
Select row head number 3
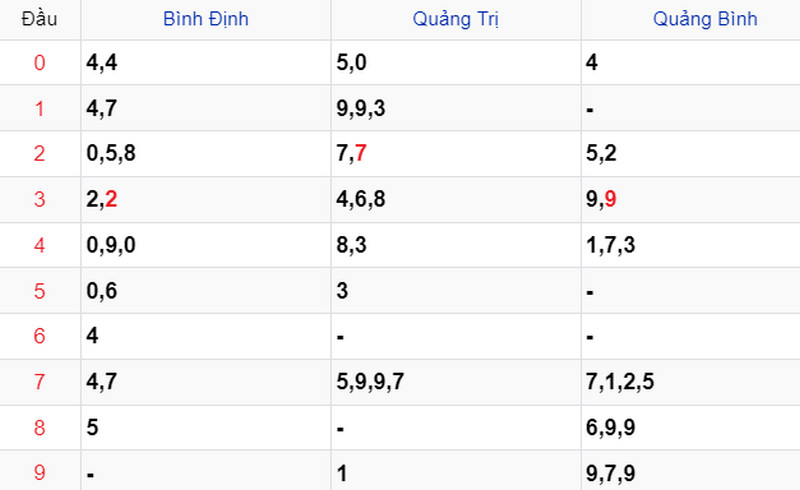pyautogui.click(x=39, y=200)
